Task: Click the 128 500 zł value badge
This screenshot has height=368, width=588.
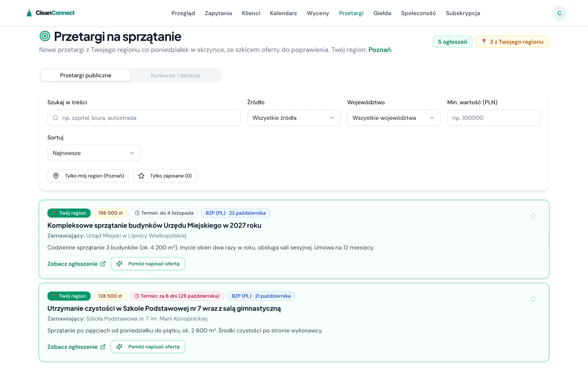Action: [x=110, y=296]
